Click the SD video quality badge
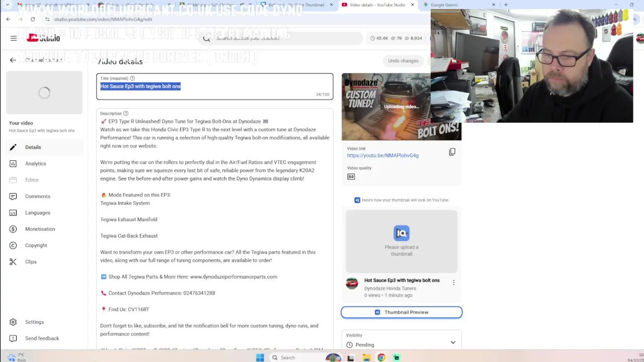 [x=351, y=176]
